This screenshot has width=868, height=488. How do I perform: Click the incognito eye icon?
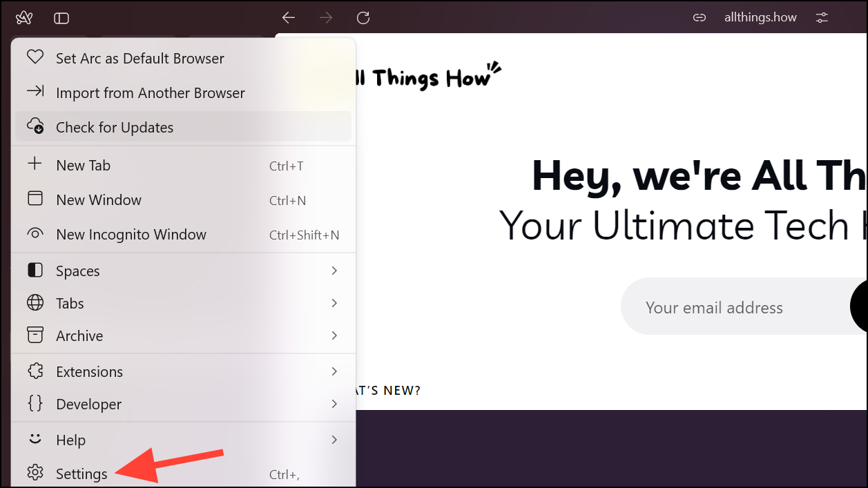35,234
